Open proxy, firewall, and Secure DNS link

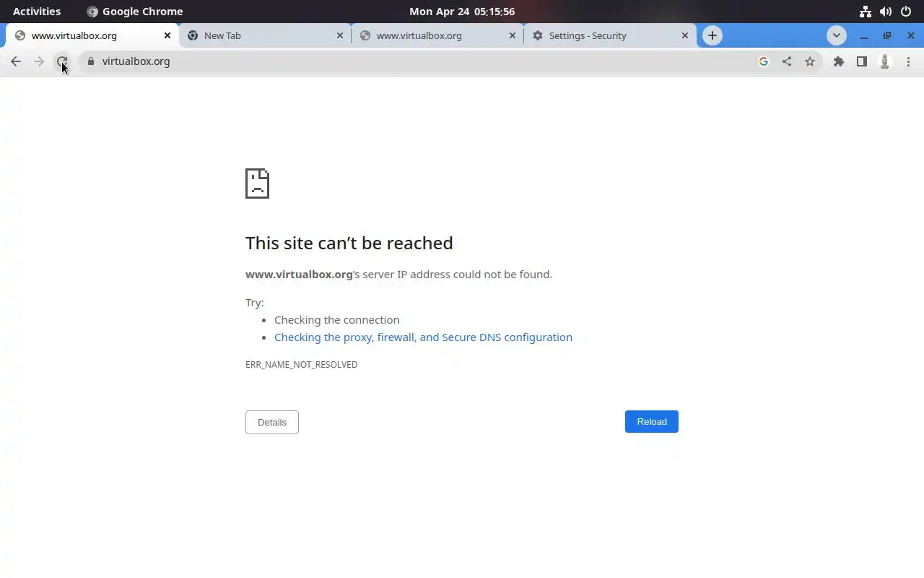[423, 337]
